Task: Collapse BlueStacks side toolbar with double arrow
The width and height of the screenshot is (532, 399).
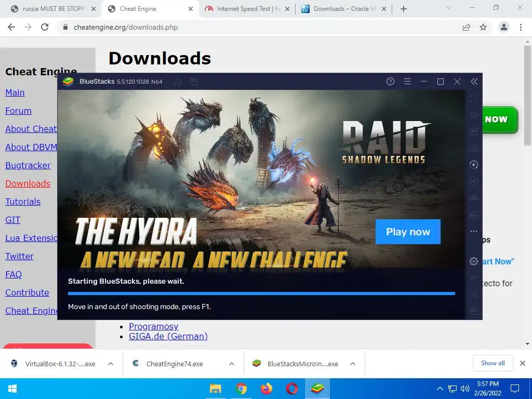Action: coord(474,82)
